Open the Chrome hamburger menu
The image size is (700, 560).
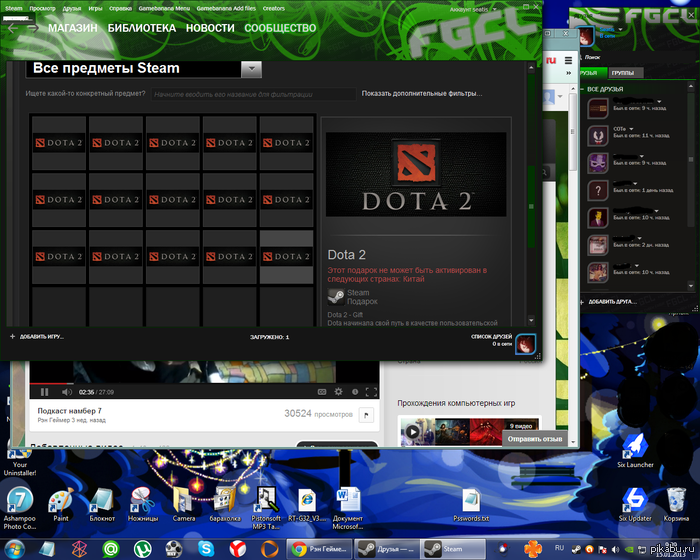[x=568, y=60]
